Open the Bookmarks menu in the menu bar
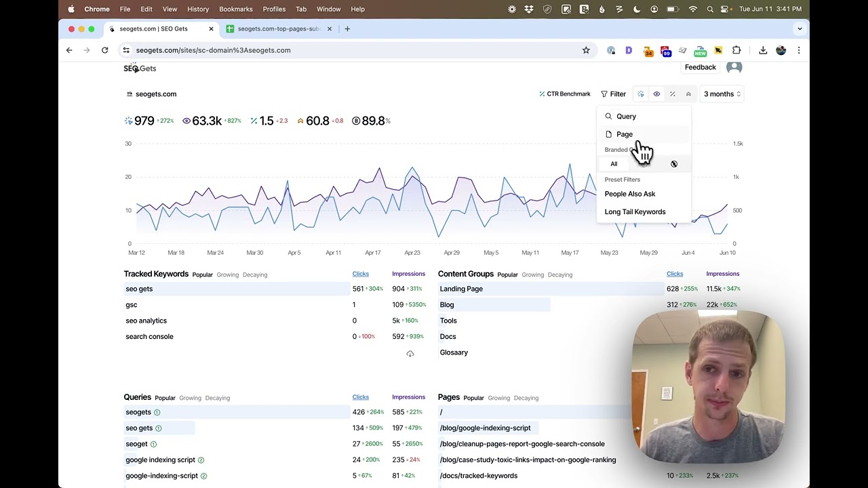This screenshot has width=868, height=488. tap(236, 9)
